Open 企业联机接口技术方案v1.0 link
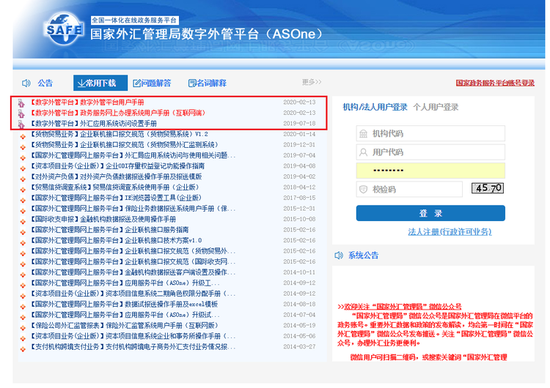Screen dimensions: 550x388 point(116,240)
